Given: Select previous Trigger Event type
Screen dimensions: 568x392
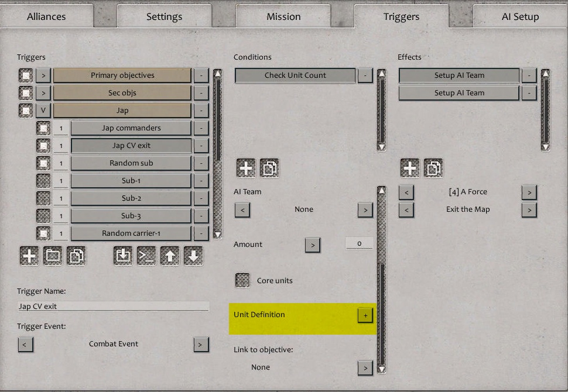Looking at the screenshot, I should tap(26, 345).
